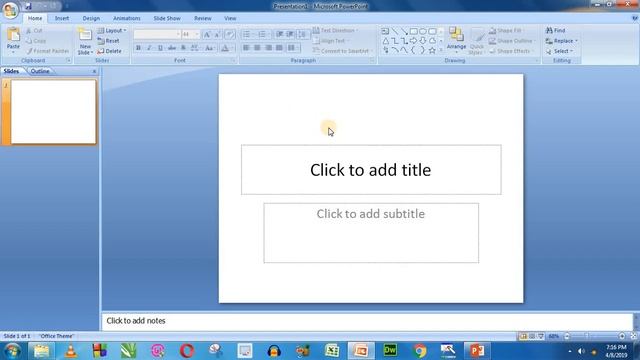Shrink the font size
640x360 pixels.
click(x=217, y=35)
